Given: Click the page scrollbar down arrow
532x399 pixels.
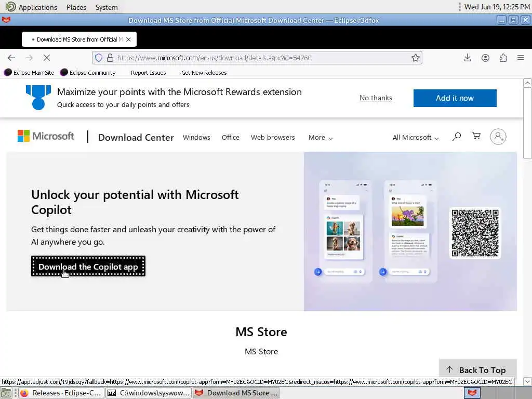Looking at the screenshot, I should point(527,382).
